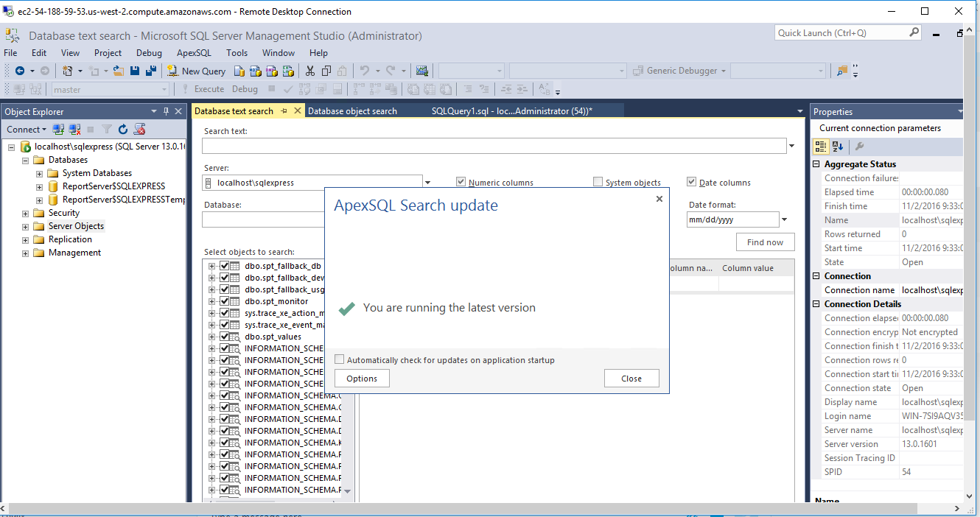Expand the Security folder node

pos(26,213)
